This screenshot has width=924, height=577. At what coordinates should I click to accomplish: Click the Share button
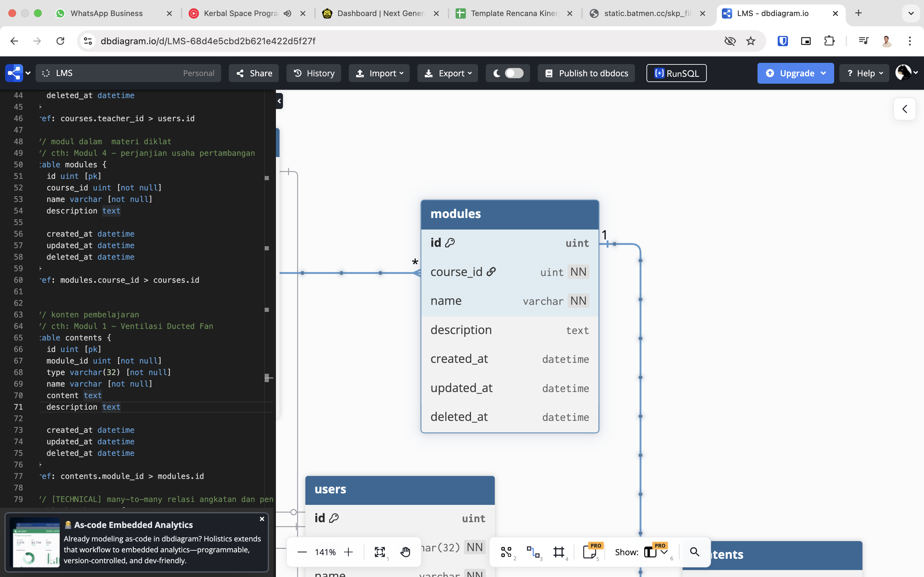tap(254, 73)
